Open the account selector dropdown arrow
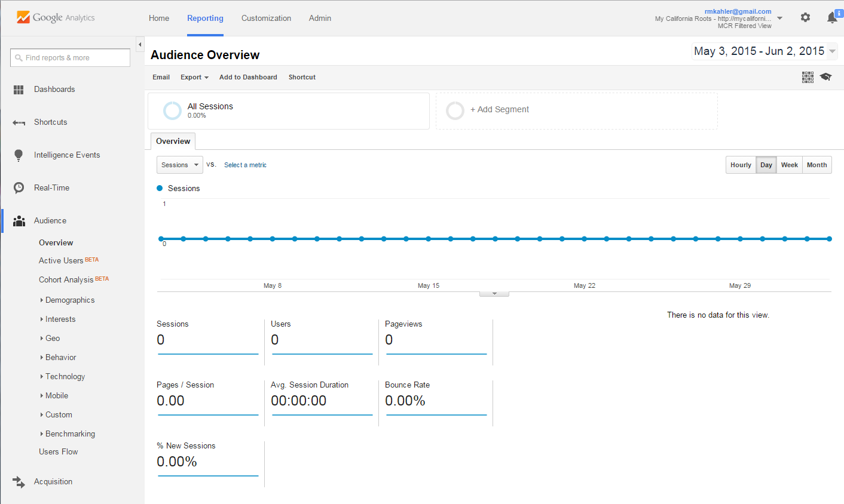This screenshot has height=504, width=844. [x=779, y=18]
